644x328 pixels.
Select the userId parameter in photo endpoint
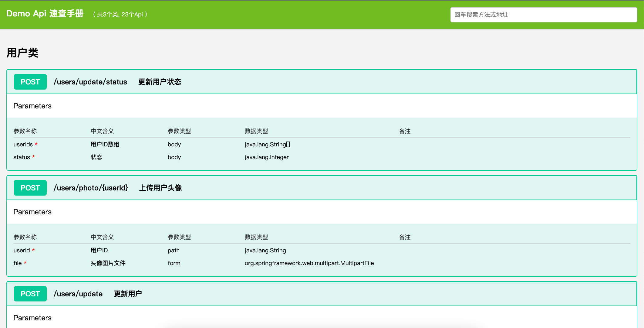[22, 251]
